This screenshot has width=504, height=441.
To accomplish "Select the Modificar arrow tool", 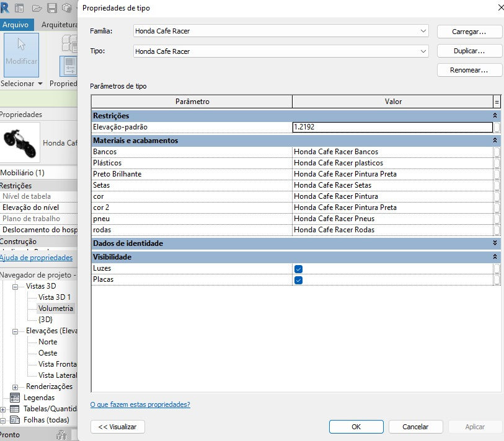I will [21, 55].
